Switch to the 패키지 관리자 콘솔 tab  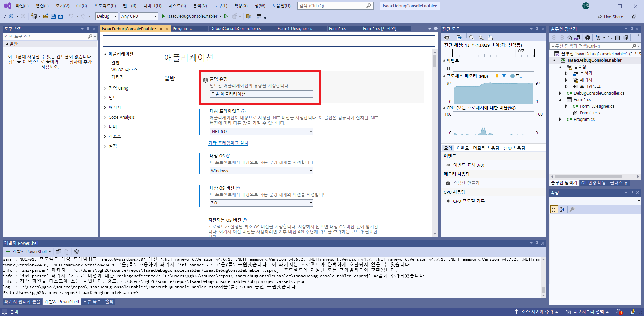(22, 302)
